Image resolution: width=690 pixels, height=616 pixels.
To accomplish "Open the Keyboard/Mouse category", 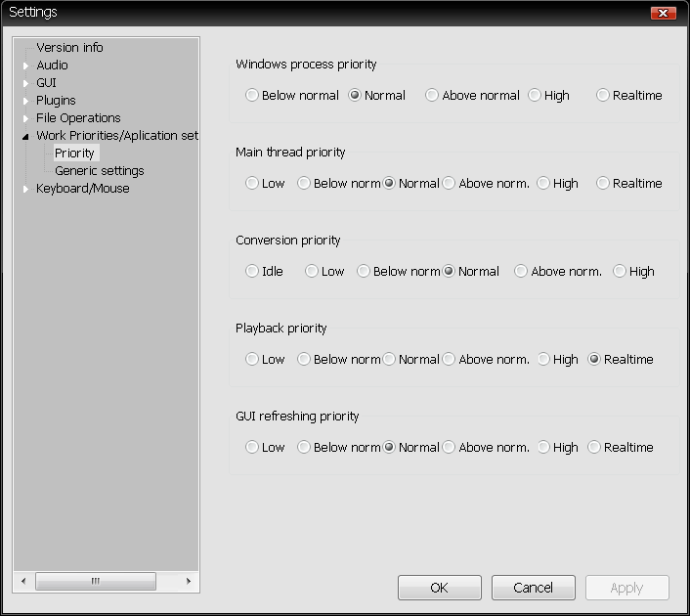I will pyautogui.click(x=83, y=189).
